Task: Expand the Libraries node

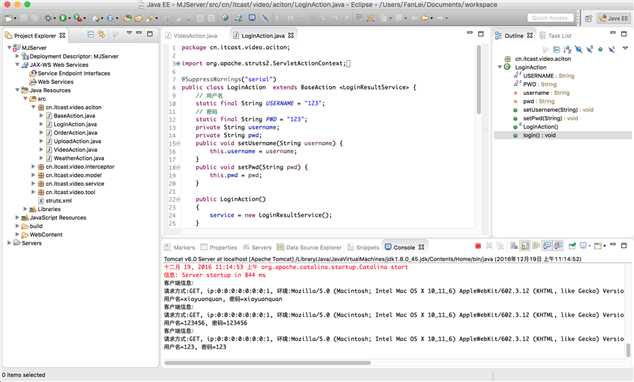Action: [x=25, y=209]
